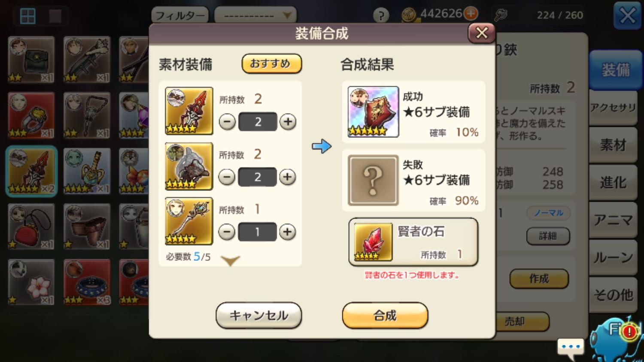Switch to the アクセサリ tab
644x362 pixels.
(613, 108)
